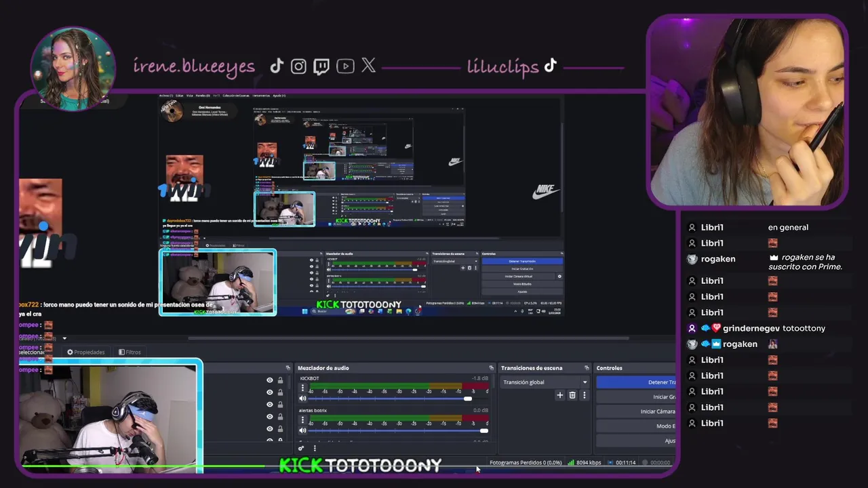Click gear beside Iniciar Cámara Virtual button
This screenshot has width=868, height=488.
(559, 277)
